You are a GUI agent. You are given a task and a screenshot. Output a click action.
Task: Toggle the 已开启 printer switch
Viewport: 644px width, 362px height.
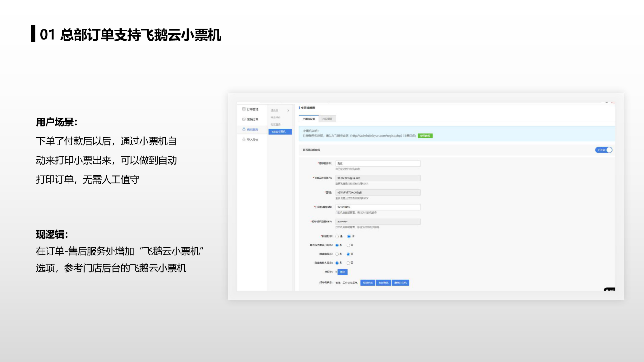pyautogui.click(x=603, y=150)
